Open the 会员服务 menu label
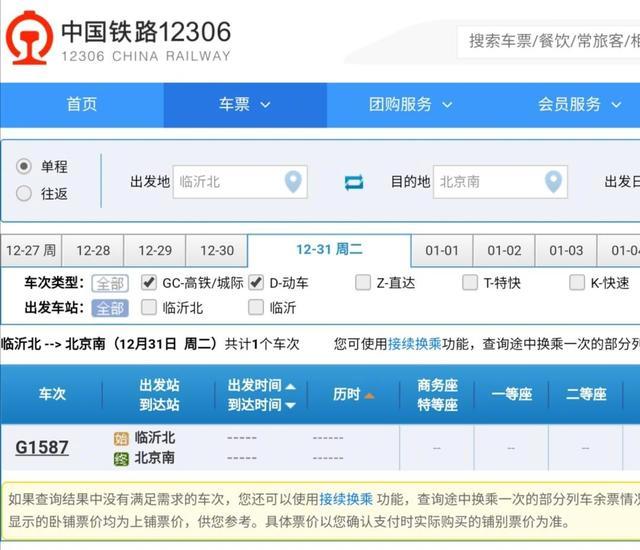 click(x=569, y=104)
